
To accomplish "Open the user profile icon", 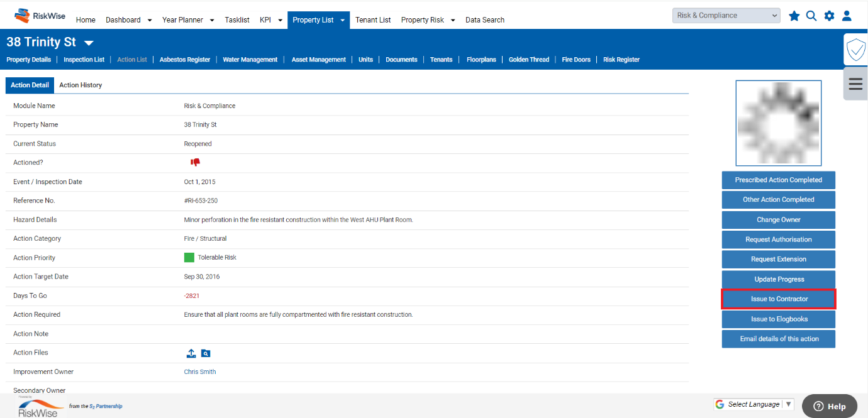I will pos(847,16).
